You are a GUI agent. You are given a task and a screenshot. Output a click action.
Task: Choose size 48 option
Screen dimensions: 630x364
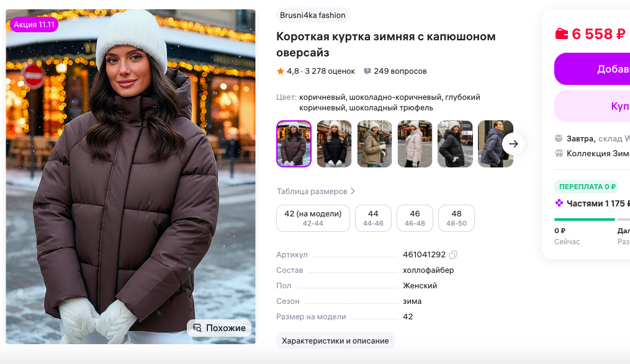pyautogui.click(x=456, y=218)
